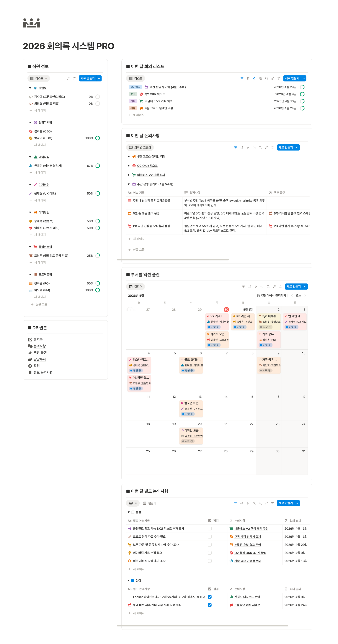
Task: Switch to 캘린더 tab in 이번 달 별도 논의사항
Action: pyautogui.click(x=149, y=503)
